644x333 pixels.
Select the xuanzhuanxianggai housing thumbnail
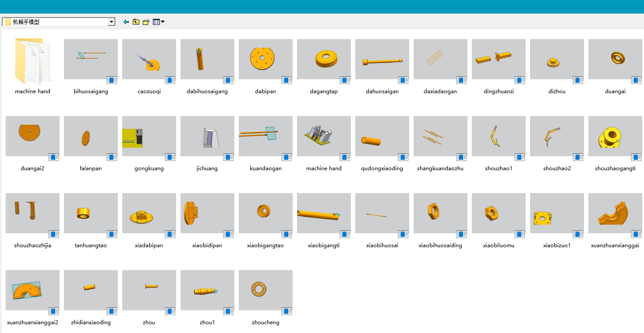[615, 213]
